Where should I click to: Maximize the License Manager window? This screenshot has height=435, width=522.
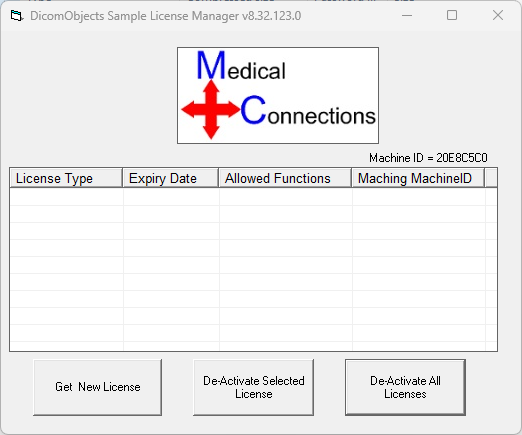pyautogui.click(x=452, y=15)
